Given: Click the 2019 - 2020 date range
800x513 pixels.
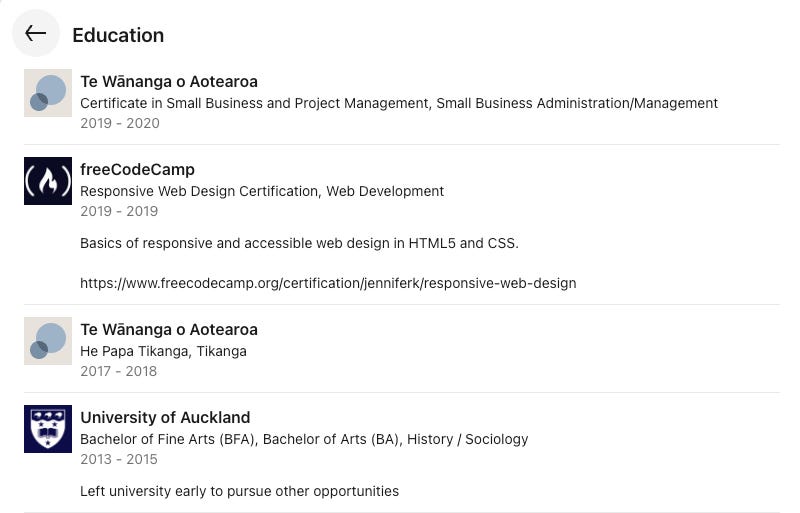Looking at the screenshot, I should coord(119,123).
